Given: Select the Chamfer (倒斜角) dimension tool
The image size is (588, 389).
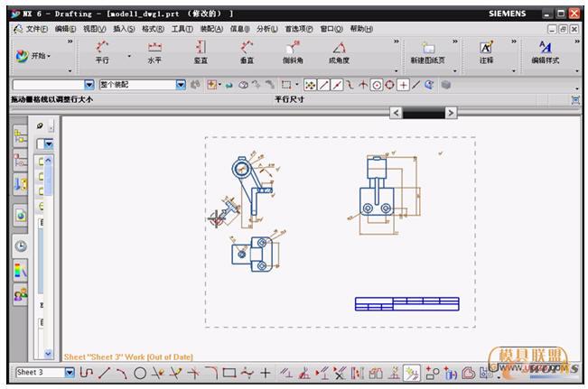Looking at the screenshot, I should pos(292,51).
